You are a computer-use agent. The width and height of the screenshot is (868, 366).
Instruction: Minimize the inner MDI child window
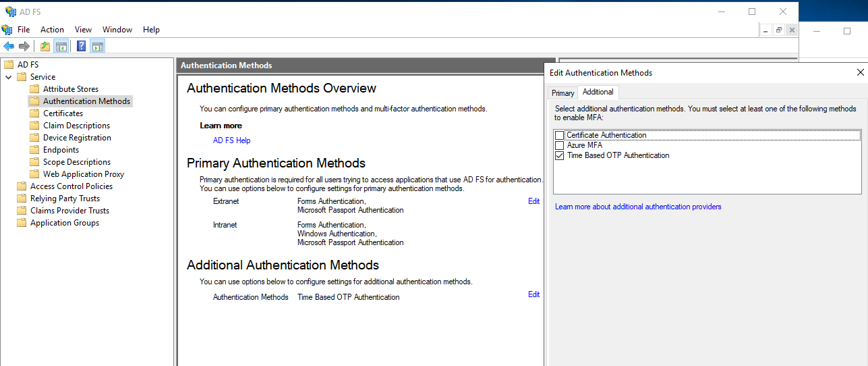click(765, 30)
